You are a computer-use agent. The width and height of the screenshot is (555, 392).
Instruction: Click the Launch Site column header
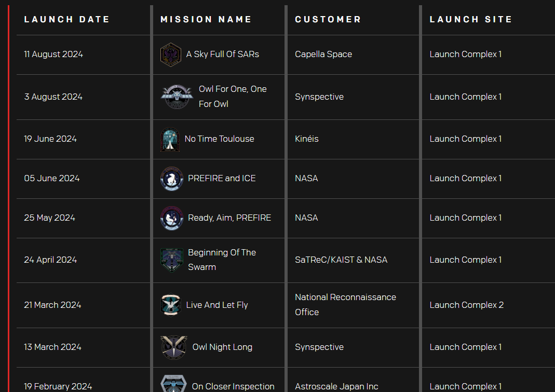click(471, 19)
